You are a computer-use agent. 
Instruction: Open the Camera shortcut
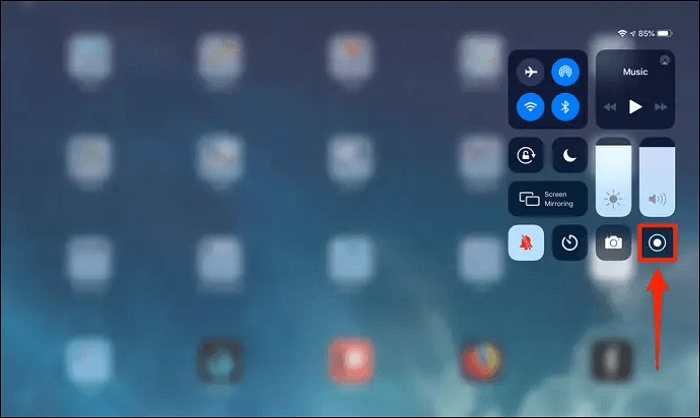pyautogui.click(x=613, y=242)
